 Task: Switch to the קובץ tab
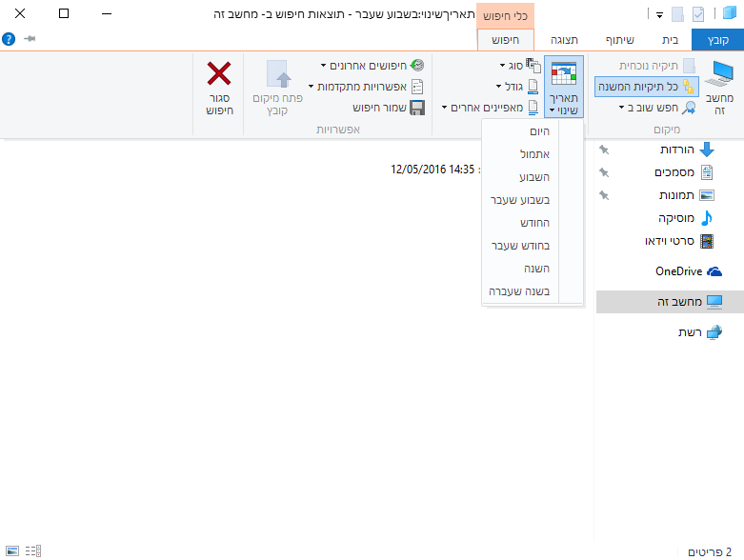pos(718,40)
